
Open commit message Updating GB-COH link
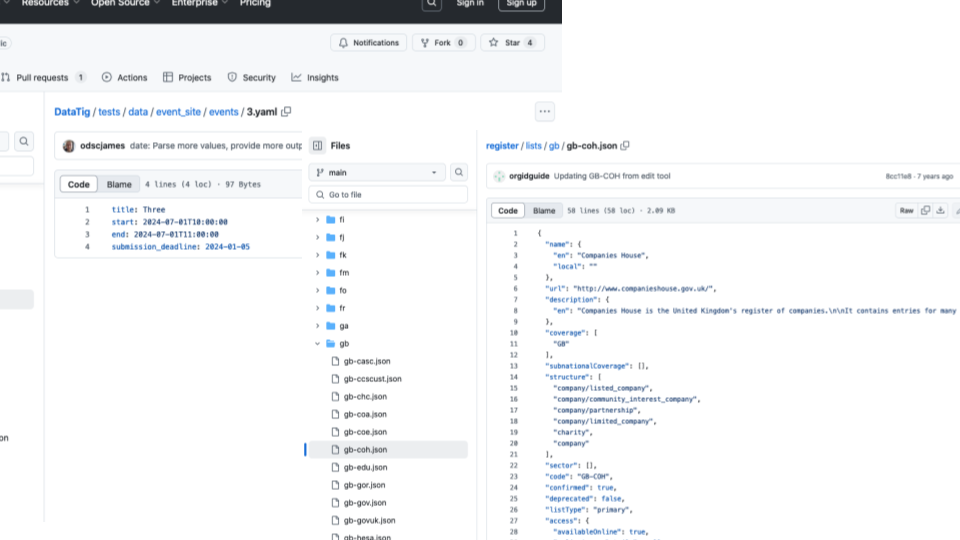tap(612, 176)
